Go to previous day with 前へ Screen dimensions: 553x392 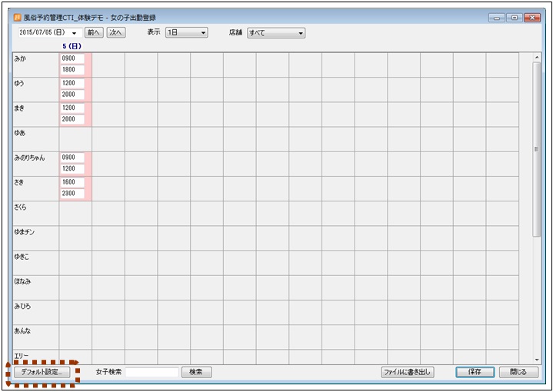(94, 33)
